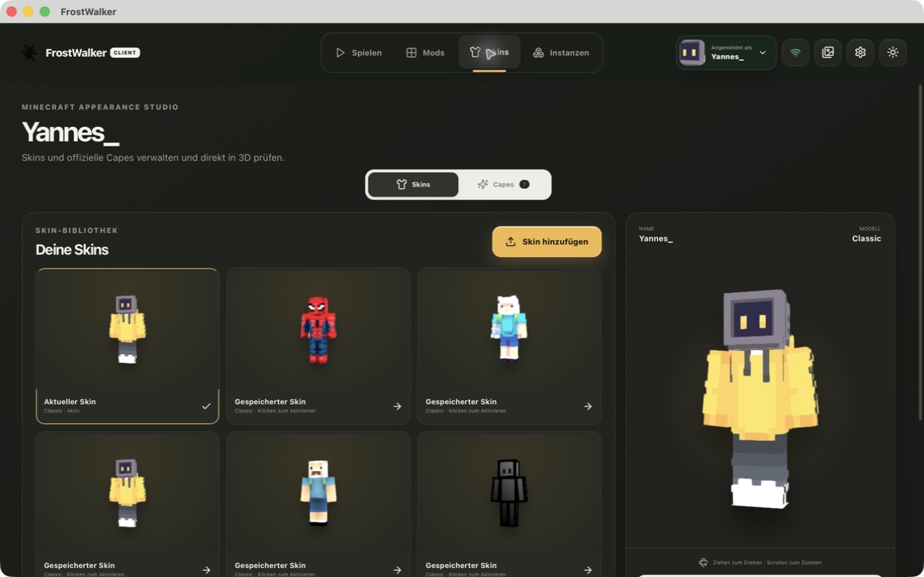Click the Classic model value in preview panel
Screen dimensions: 924x577
tap(866, 239)
